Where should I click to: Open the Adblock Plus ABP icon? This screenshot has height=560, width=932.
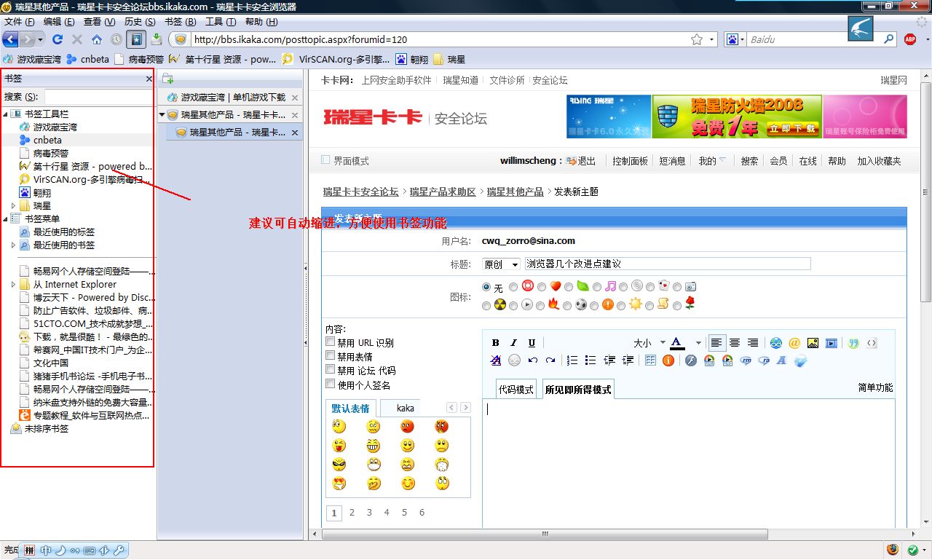[910, 39]
